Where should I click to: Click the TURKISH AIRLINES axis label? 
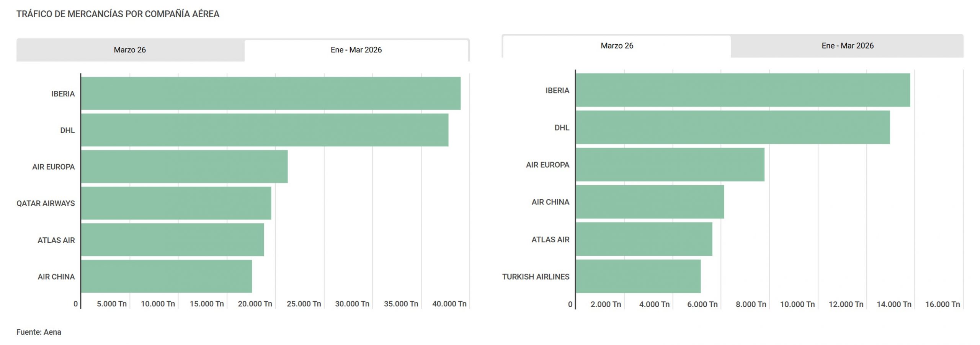point(536,276)
